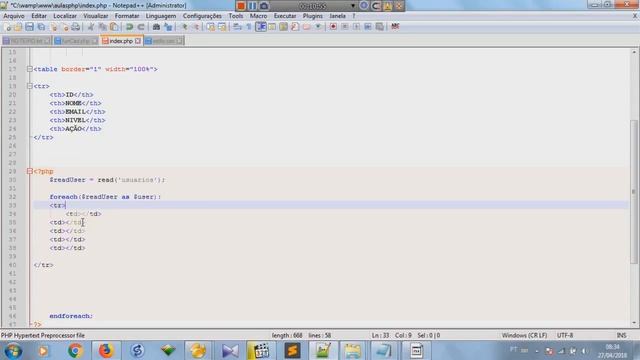
Task: Click the taskbar clock showing 27/04/2018
Action: 612,351
